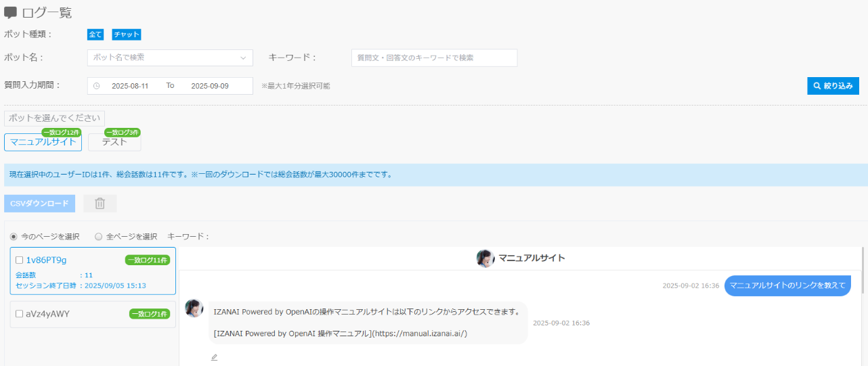Click the キーワード search input field
Image resolution: width=868 pixels, height=366 pixels.
tap(434, 58)
